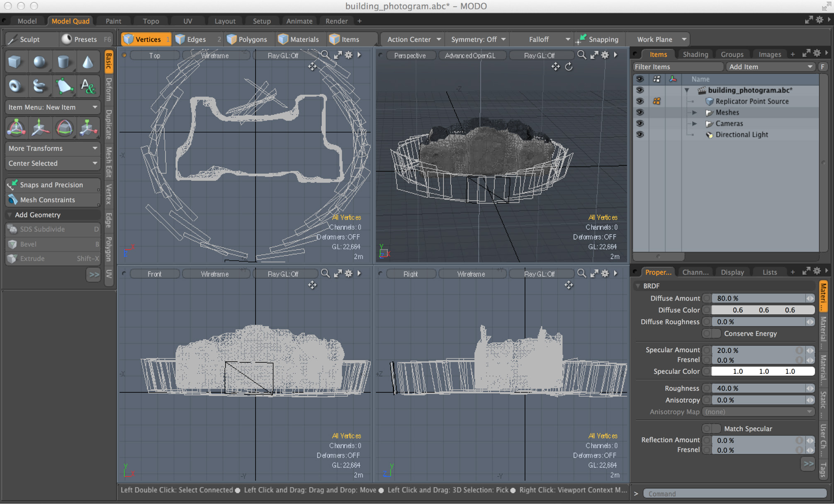The width and height of the screenshot is (834, 504).
Task: Activate the Scale tool icon
Action: pyautogui.click(x=88, y=128)
